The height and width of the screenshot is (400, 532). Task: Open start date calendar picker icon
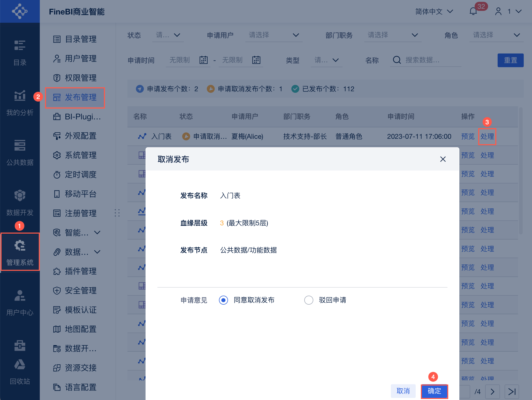(203, 60)
